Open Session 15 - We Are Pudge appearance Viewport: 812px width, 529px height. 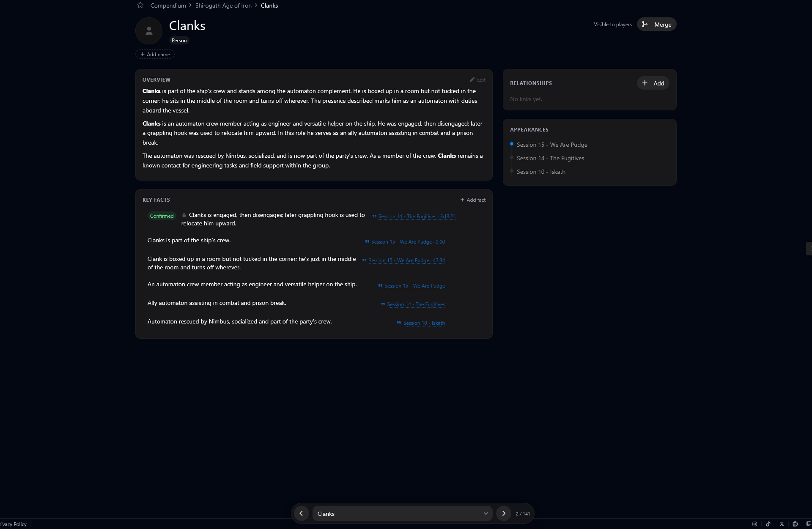[x=552, y=145]
